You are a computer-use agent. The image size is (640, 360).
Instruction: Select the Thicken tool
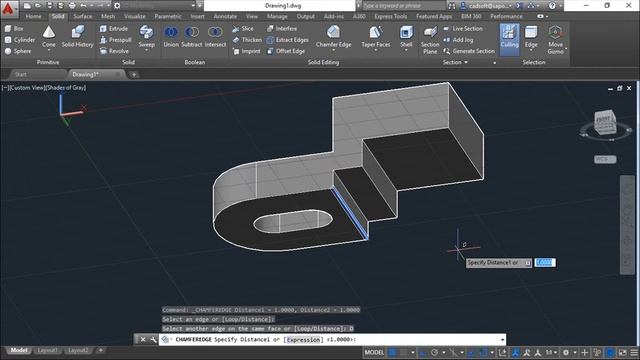pyautogui.click(x=247, y=40)
